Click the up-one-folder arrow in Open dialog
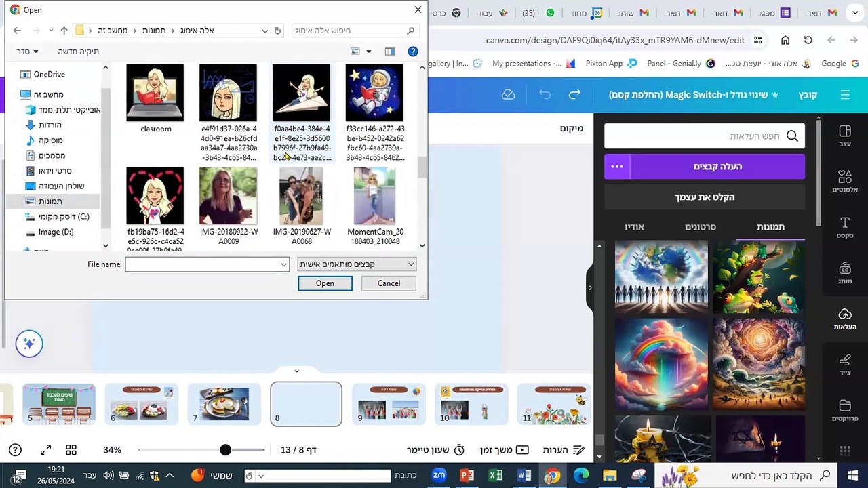 [64, 30]
